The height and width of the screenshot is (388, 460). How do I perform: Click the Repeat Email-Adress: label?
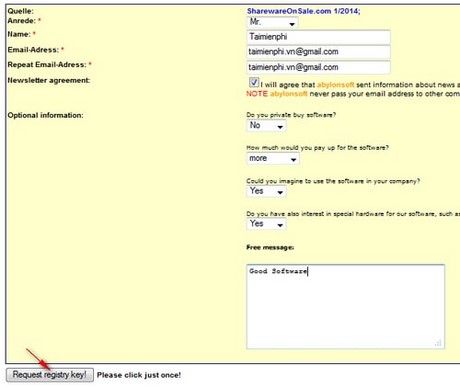(x=47, y=65)
